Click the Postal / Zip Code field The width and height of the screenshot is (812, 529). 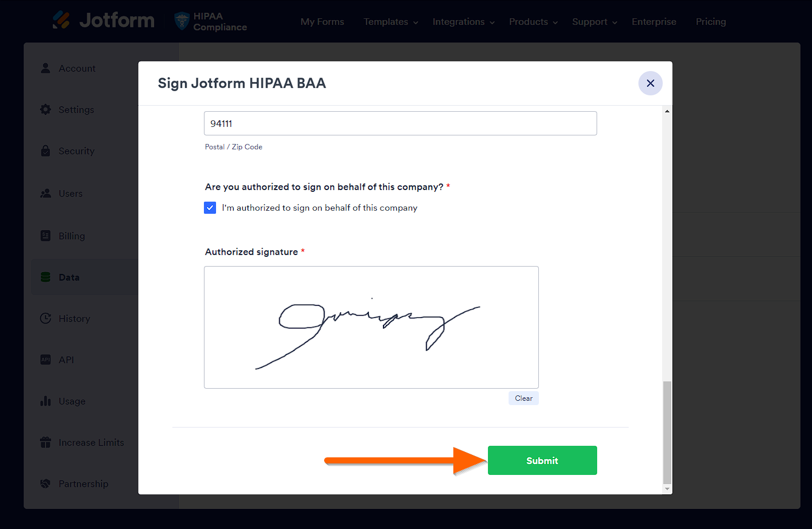401,123
